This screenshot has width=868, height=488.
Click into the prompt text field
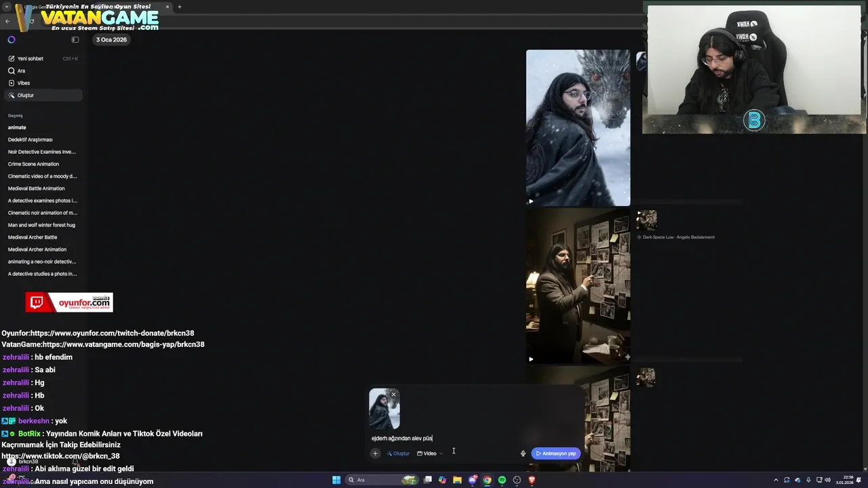pyautogui.click(x=475, y=438)
